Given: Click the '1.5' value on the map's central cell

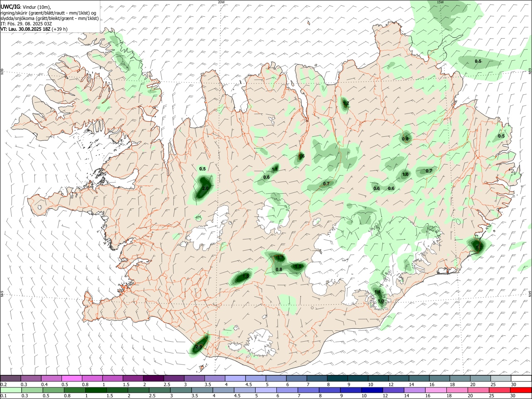Looking at the screenshot, I should [x=298, y=266].
